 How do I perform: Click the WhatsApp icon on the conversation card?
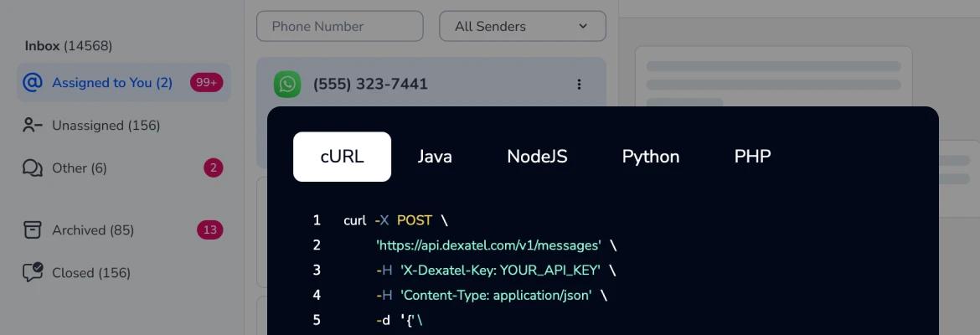[x=287, y=85]
